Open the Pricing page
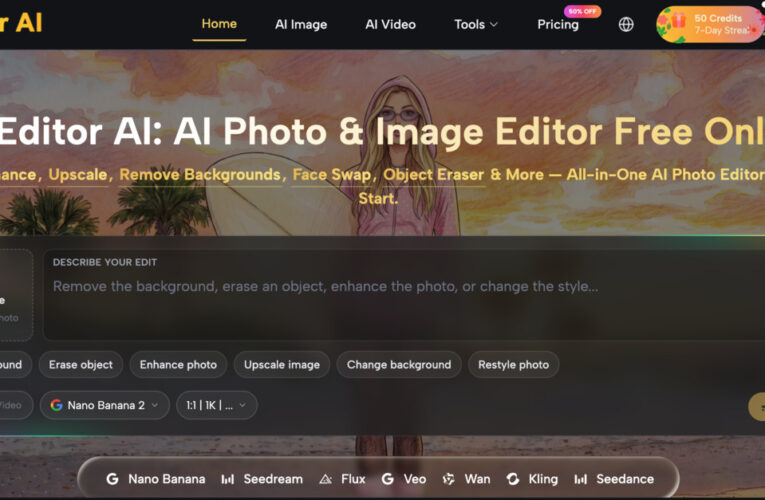Screen dimensions: 765x500 click(558, 24)
